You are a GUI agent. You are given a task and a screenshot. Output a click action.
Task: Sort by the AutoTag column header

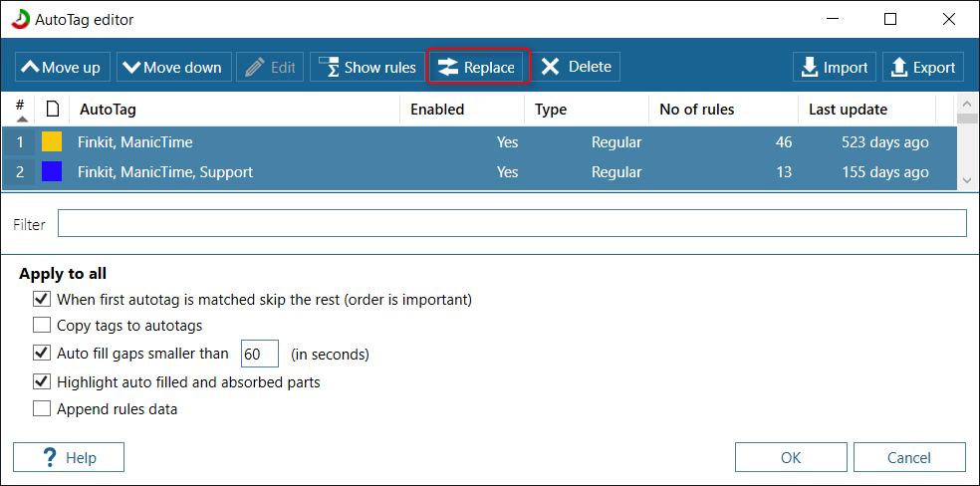click(234, 110)
